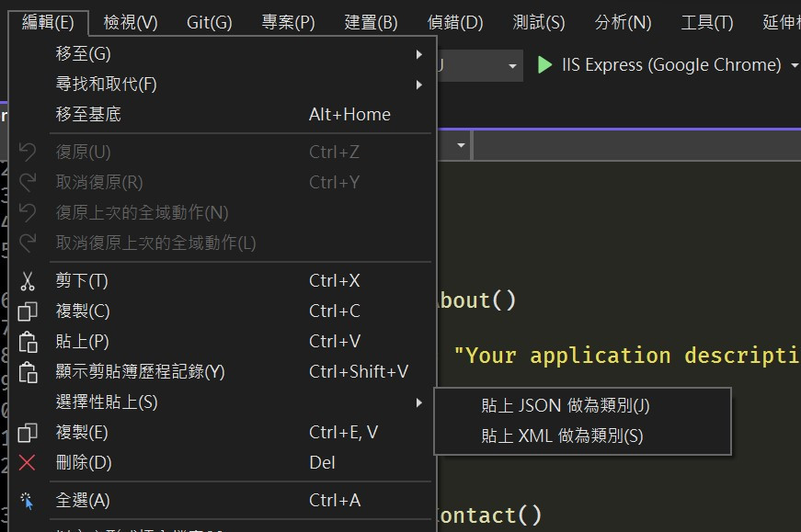Open the editor navigation bar dropdown
This screenshot has height=532, width=801.
point(461,145)
